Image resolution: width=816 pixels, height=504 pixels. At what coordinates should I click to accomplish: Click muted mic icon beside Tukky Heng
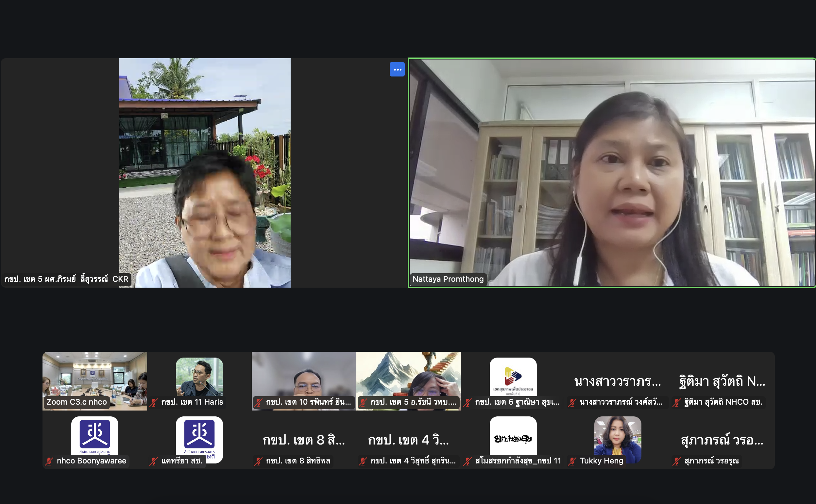pos(572,461)
